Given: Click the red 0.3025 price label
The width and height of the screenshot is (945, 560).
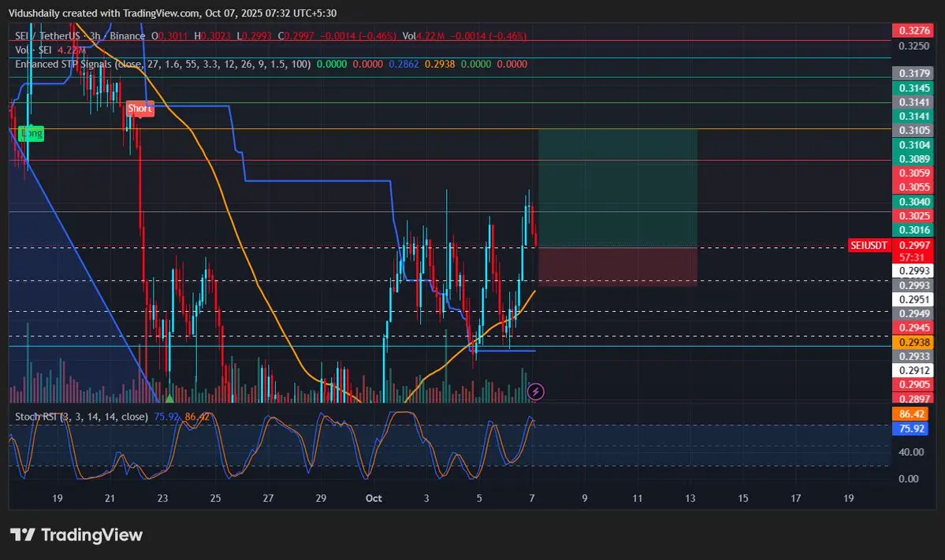Looking at the screenshot, I should (x=913, y=216).
